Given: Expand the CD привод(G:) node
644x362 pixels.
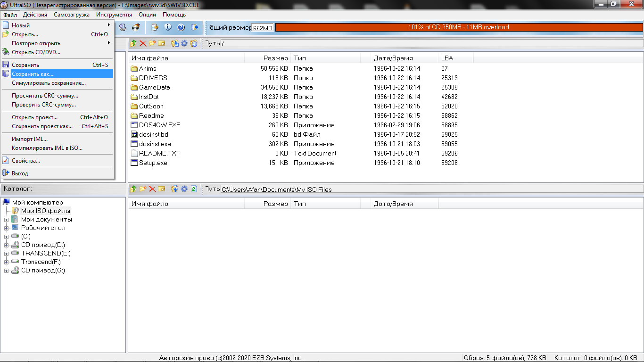Looking at the screenshot, I should [7, 271].
